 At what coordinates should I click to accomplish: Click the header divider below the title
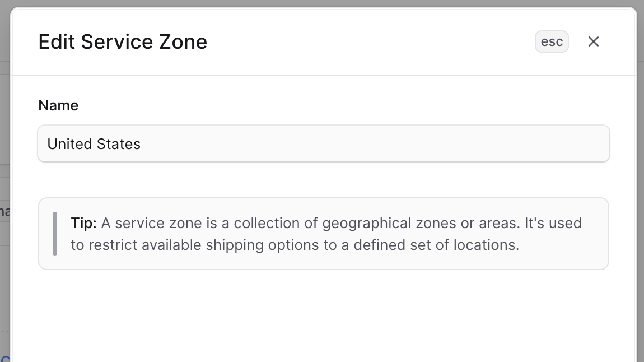[323, 75]
